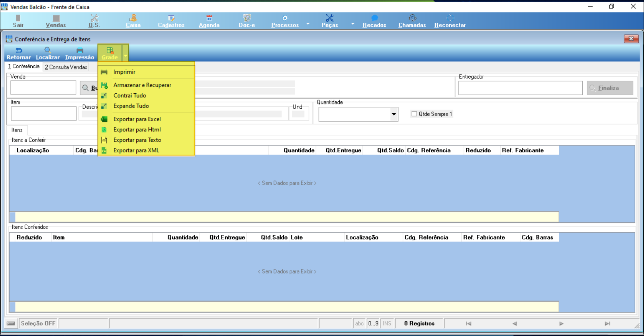Click the abc status bar indicator

pos(360,323)
